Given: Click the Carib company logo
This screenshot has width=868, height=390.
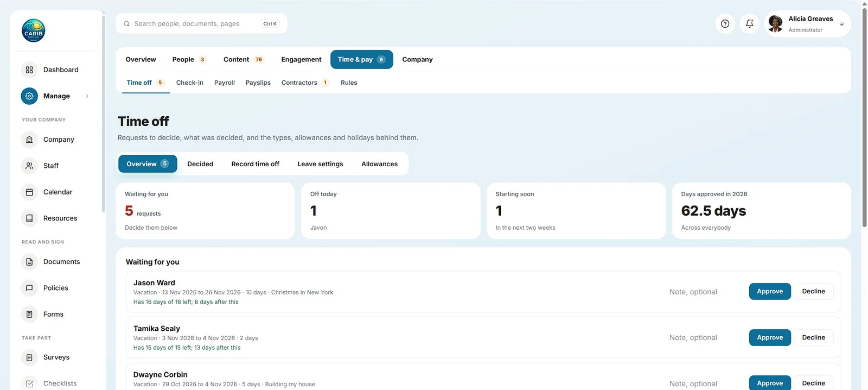Looking at the screenshot, I should click(34, 30).
